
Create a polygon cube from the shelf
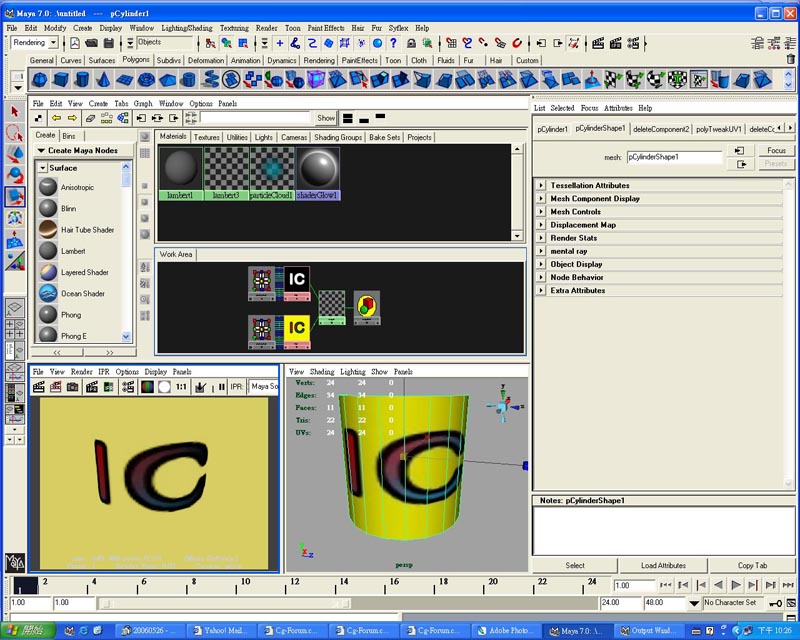point(61,80)
